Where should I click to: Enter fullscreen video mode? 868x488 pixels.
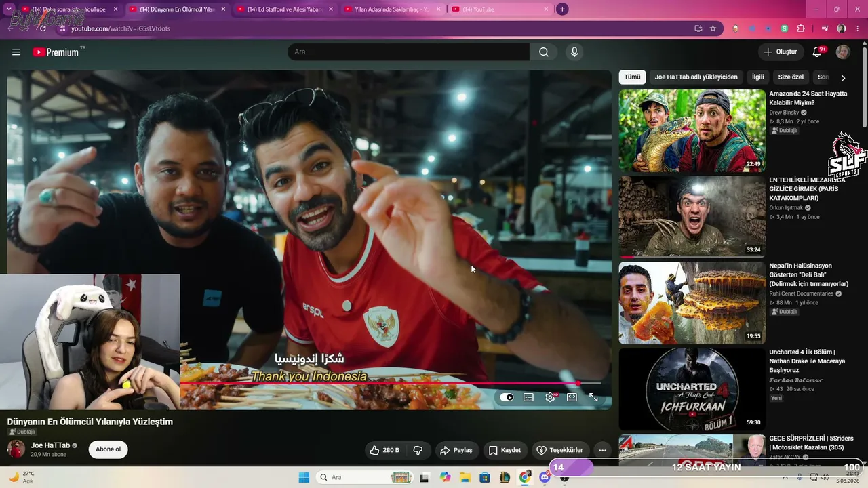593,397
